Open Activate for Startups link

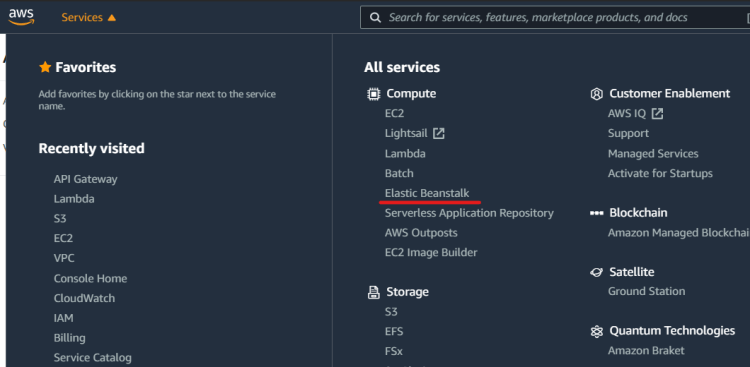660,173
